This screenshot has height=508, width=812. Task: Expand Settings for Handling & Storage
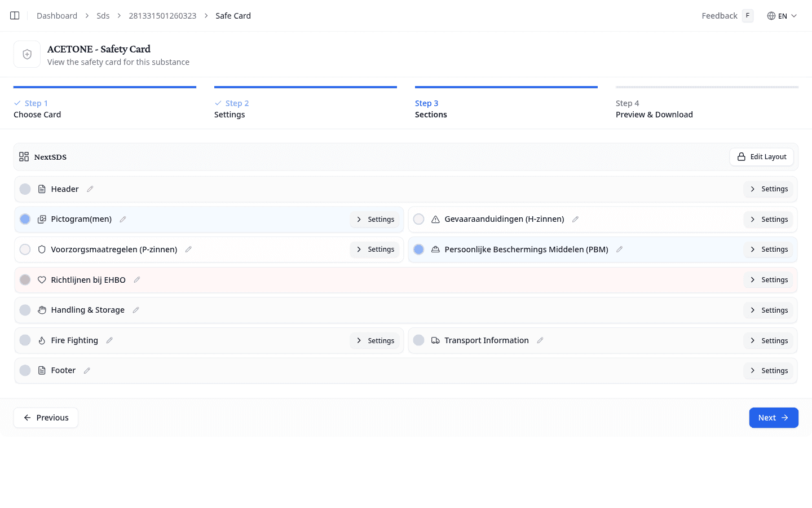point(768,310)
